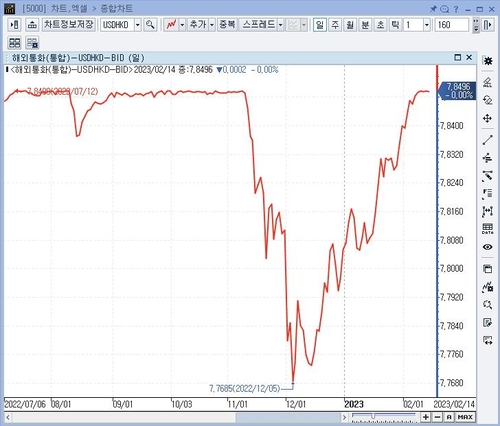The width and height of the screenshot is (500, 426).
Task: Click the 차트정보저장 button
Action: click(69, 24)
